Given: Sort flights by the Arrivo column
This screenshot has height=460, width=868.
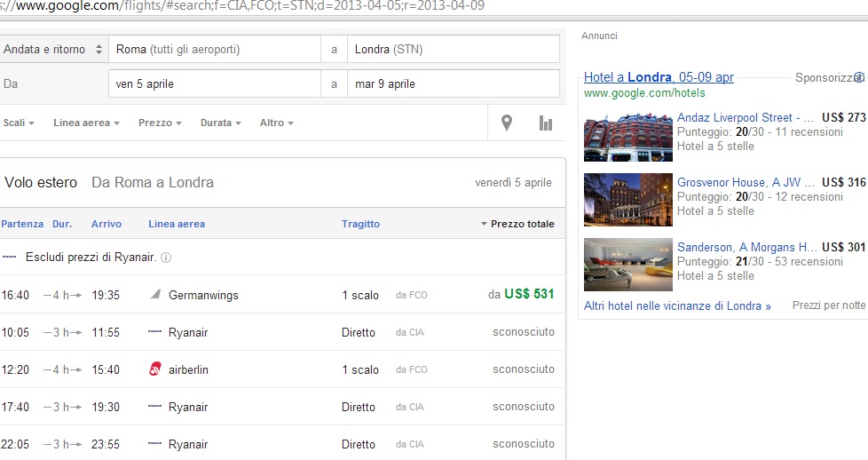Looking at the screenshot, I should pos(107,224).
